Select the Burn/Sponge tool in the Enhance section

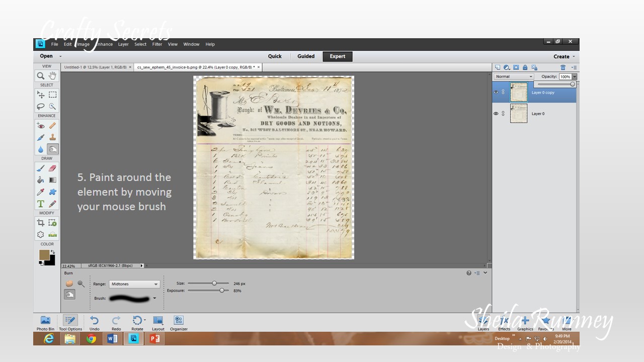tap(52, 149)
